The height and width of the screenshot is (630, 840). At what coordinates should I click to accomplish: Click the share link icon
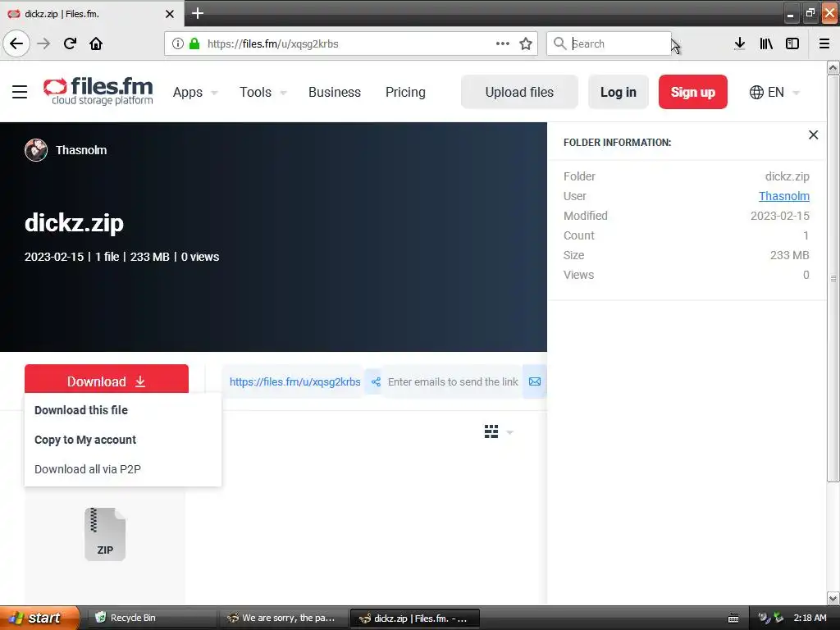click(x=376, y=381)
